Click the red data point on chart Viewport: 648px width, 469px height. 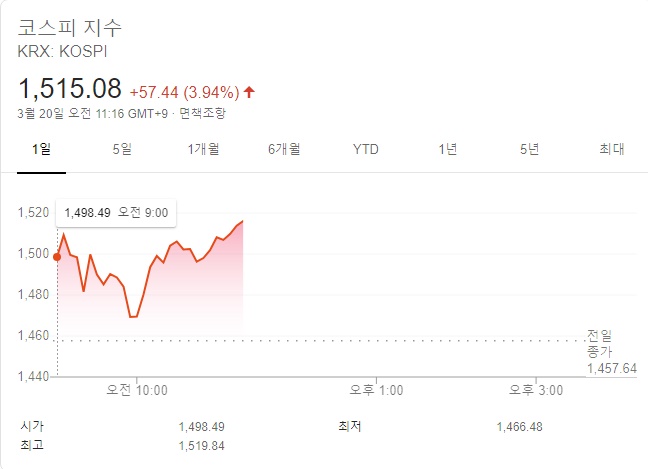tap(57, 257)
